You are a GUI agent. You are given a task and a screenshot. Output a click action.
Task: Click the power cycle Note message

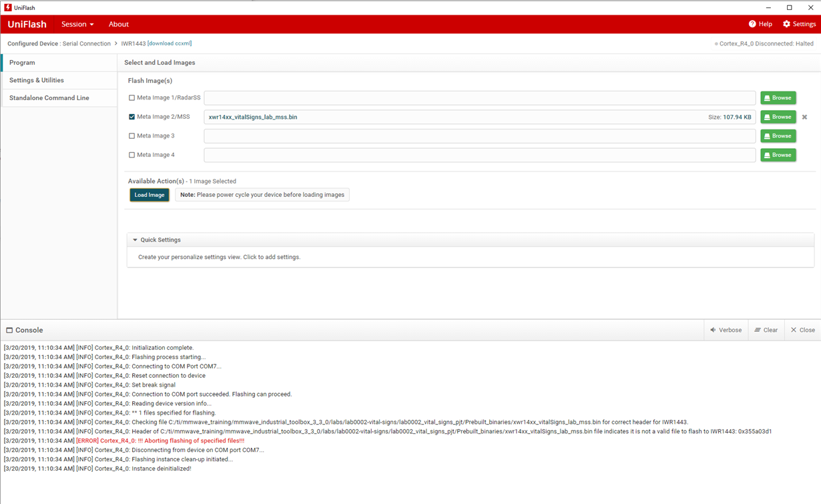click(x=262, y=195)
